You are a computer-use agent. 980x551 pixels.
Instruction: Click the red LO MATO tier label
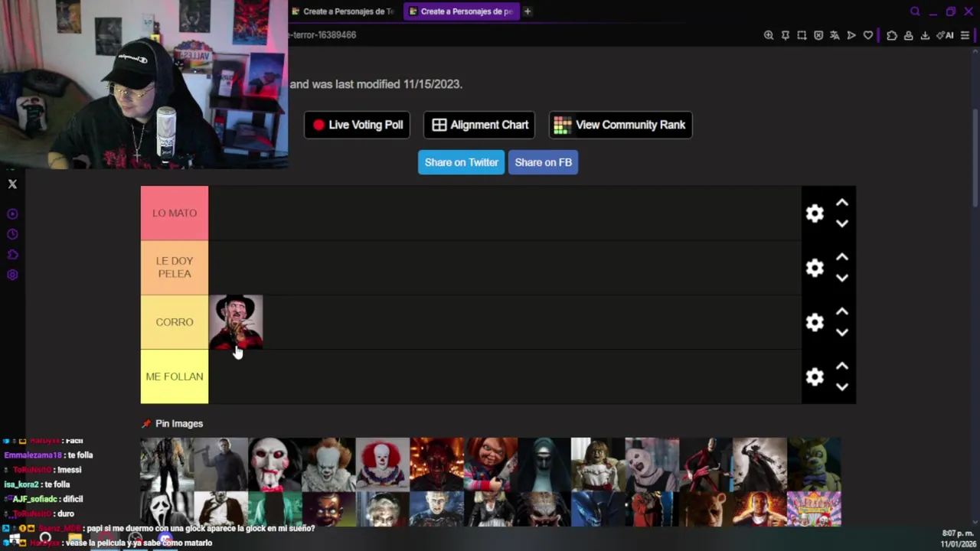pos(175,214)
